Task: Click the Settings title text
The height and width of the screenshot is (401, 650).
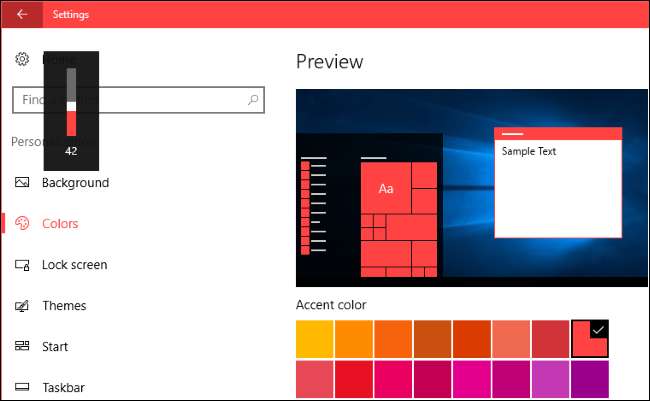Action: [70, 15]
